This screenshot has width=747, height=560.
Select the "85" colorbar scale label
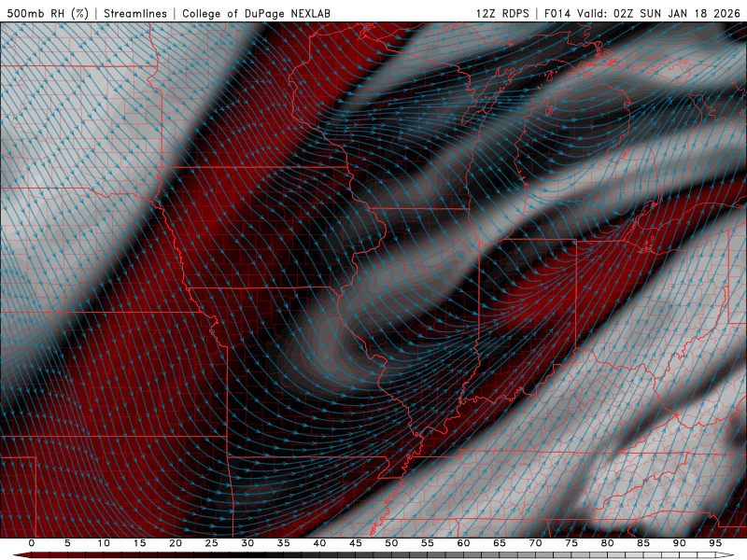point(643,543)
